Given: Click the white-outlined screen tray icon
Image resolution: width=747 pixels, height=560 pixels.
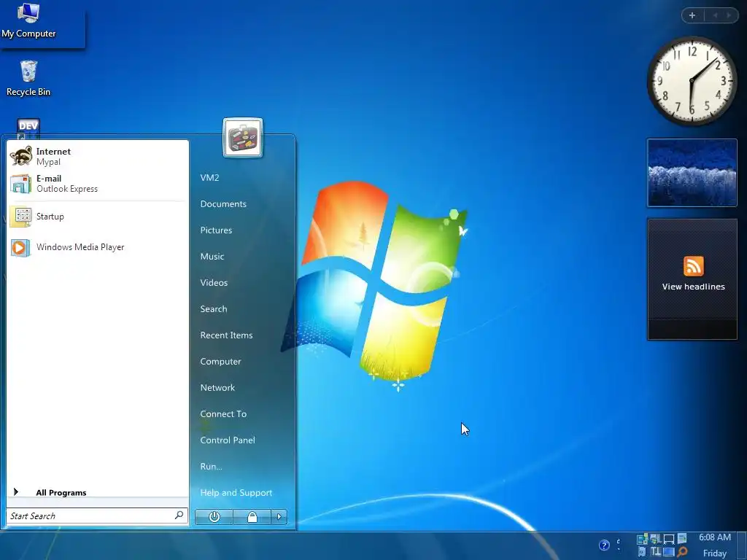Looking at the screenshot, I should (669, 539).
